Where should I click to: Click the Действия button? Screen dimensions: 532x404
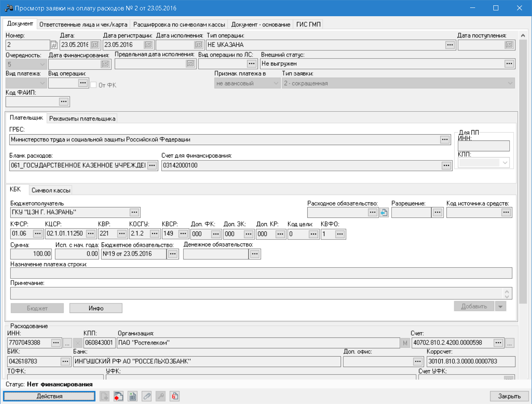49,396
